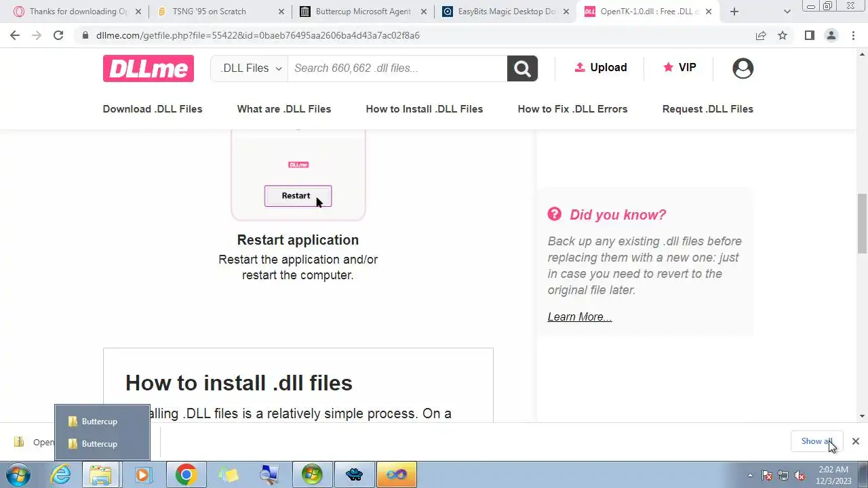The height and width of the screenshot is (488, 868).
Task: Switch to Chrome taskbar icon
Action: 185,474
